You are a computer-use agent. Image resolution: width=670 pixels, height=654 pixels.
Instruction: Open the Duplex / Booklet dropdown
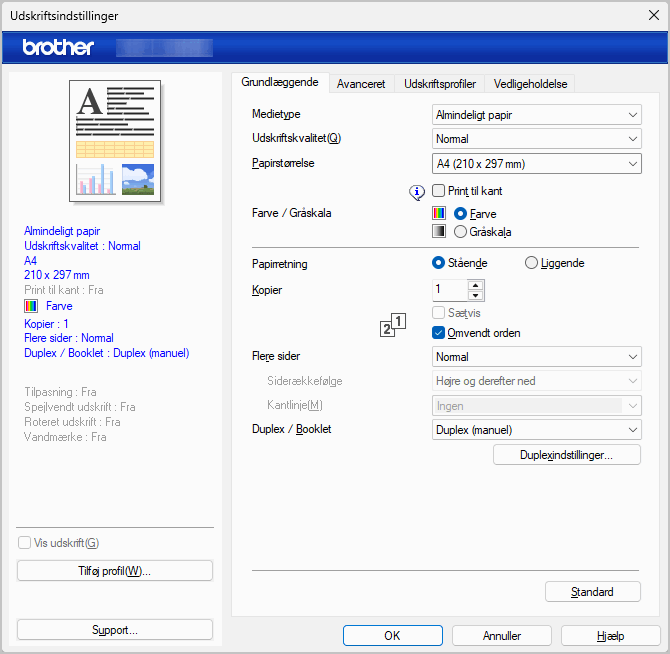(536, 429)
